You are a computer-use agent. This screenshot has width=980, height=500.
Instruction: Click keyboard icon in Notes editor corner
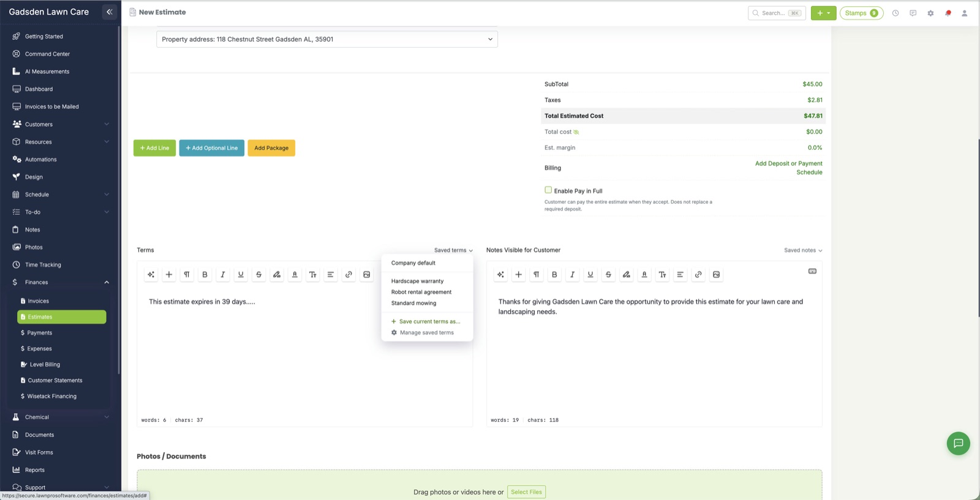pyautogui.click(x=812, y=271)
